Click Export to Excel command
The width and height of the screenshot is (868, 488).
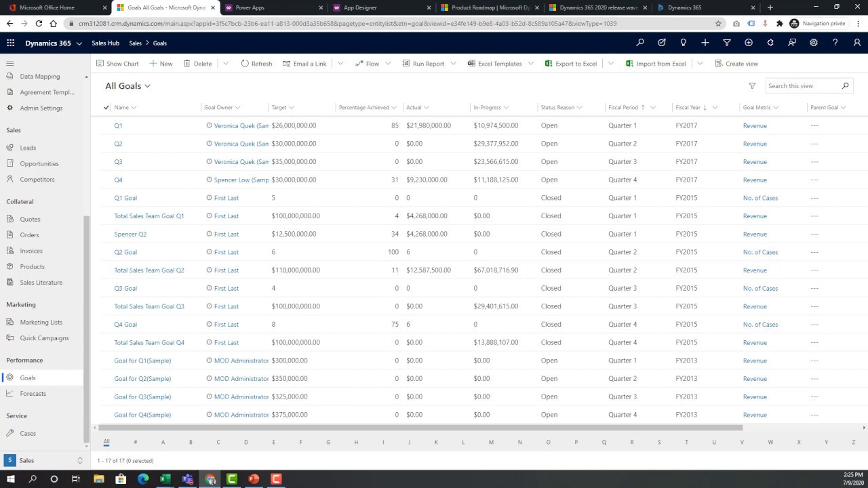tap(570, 64)
